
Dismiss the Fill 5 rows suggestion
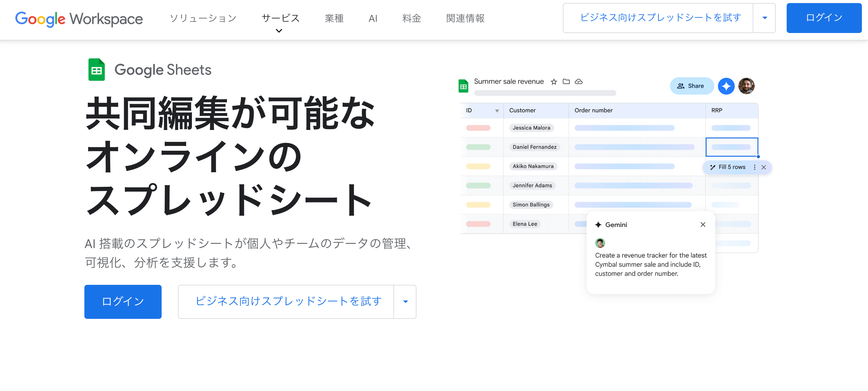(764, 167)
